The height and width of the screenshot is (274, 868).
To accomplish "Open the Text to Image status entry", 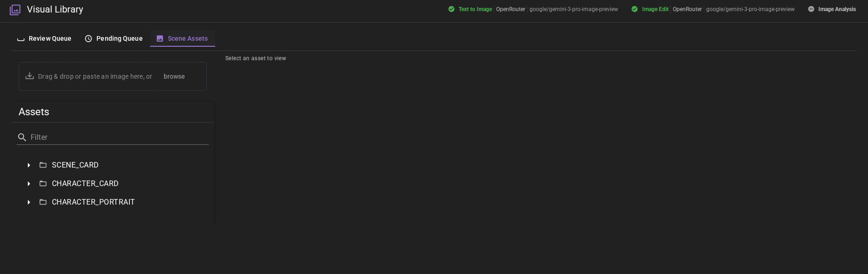I will pos(533,9).
